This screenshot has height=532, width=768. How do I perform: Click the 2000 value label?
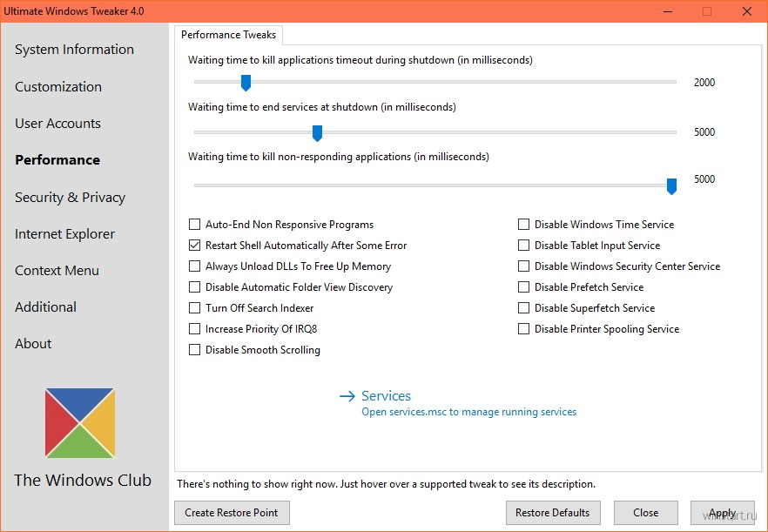(704, 83)
